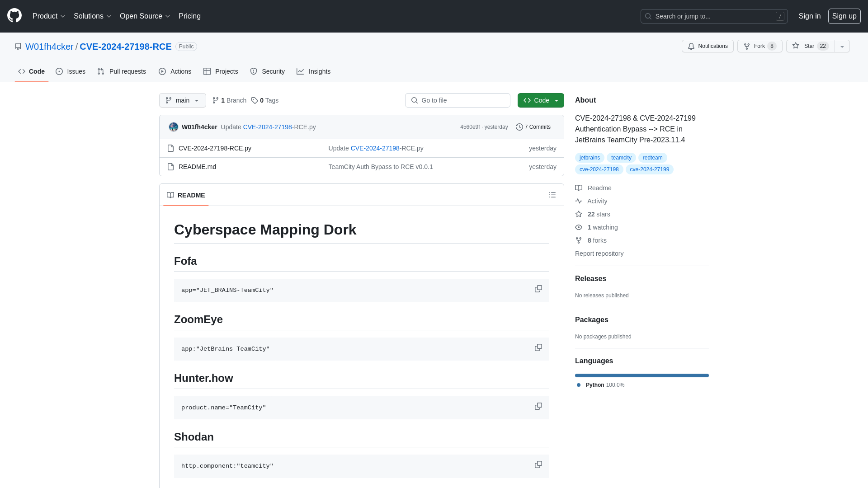Click the Python language percentage bar
Image resolution: width=868 pixels, height=488 pixels.
[642, 375]
